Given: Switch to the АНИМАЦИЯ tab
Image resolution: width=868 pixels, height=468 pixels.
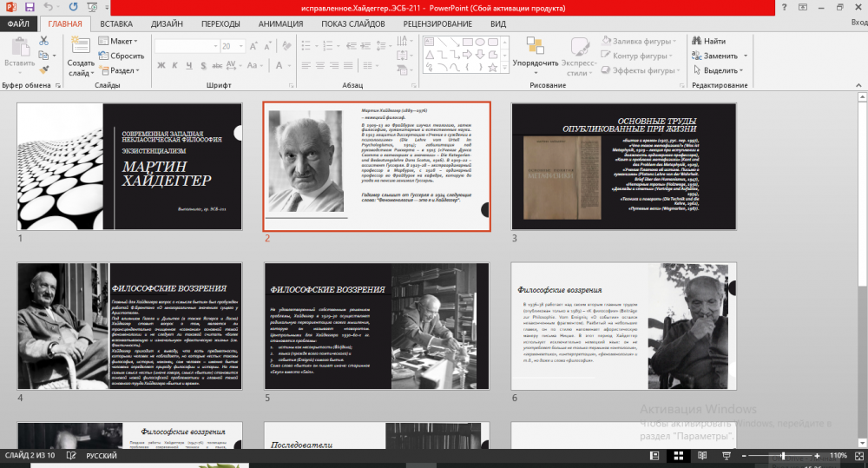Looking at the screenshot, I should (x=280, y=23).
